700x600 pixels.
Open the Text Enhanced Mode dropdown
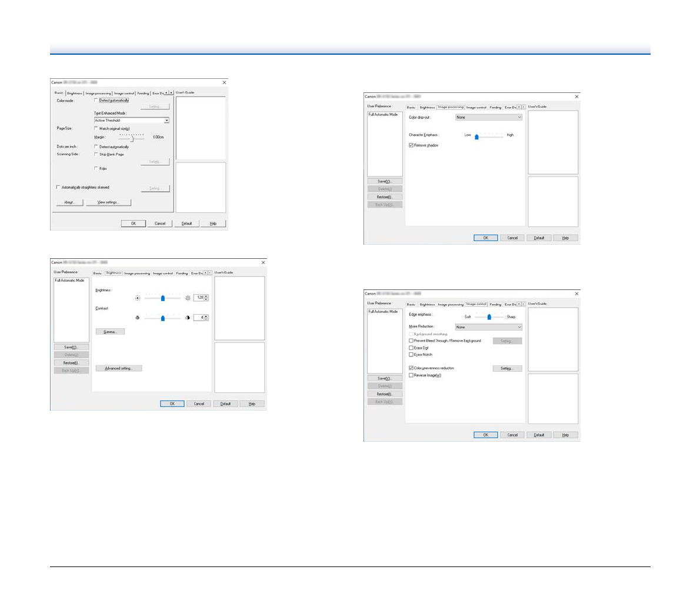click(x=166, y=121)
